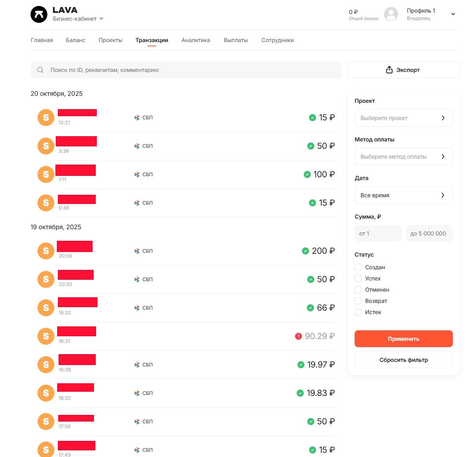Click the СБП icon for 66 ₽ transaction
This screenshot has height=457, width=476.
[x=137, y=308]
